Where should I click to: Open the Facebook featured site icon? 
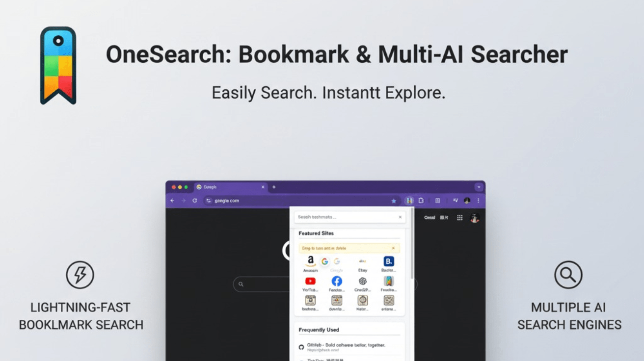tap(337, 281)
